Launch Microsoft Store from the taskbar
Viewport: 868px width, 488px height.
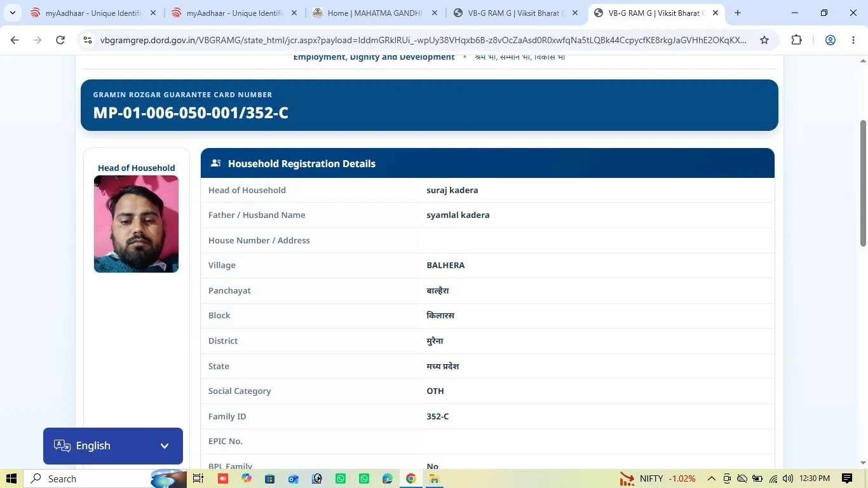(270, 478)
